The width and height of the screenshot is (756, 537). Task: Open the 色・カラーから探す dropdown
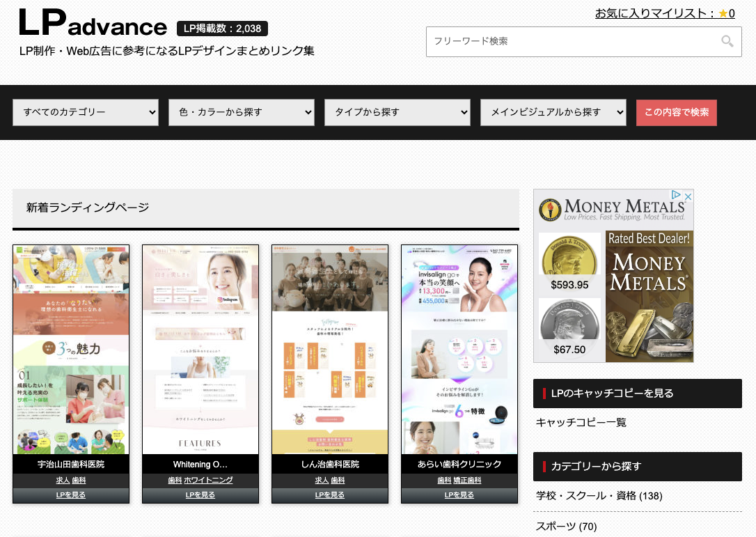coord(241,112)
